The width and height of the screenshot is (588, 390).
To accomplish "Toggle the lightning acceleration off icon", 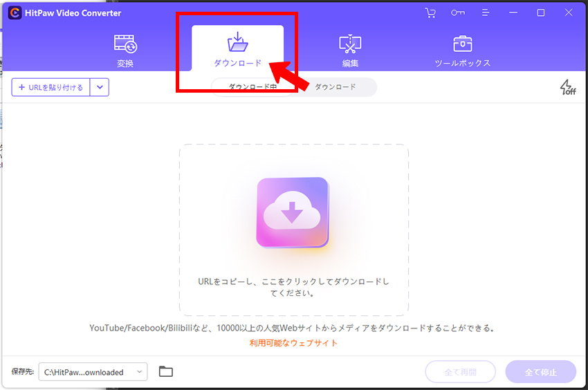I will 568,87.
